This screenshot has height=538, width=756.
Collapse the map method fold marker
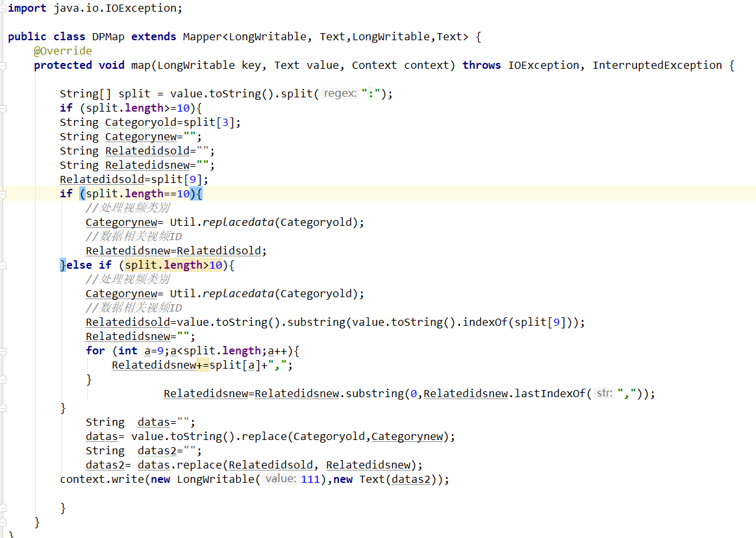click(3, 66)
